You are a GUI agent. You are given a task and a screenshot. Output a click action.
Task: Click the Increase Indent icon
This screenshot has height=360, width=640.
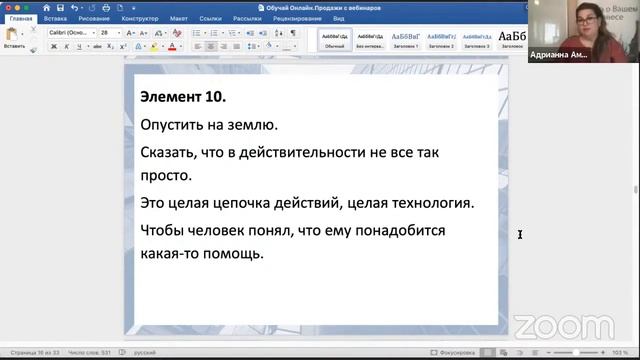[263, 33]
